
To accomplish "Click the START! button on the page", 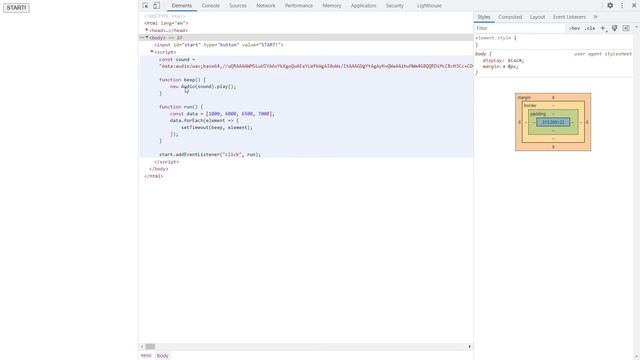I will 16,8.
